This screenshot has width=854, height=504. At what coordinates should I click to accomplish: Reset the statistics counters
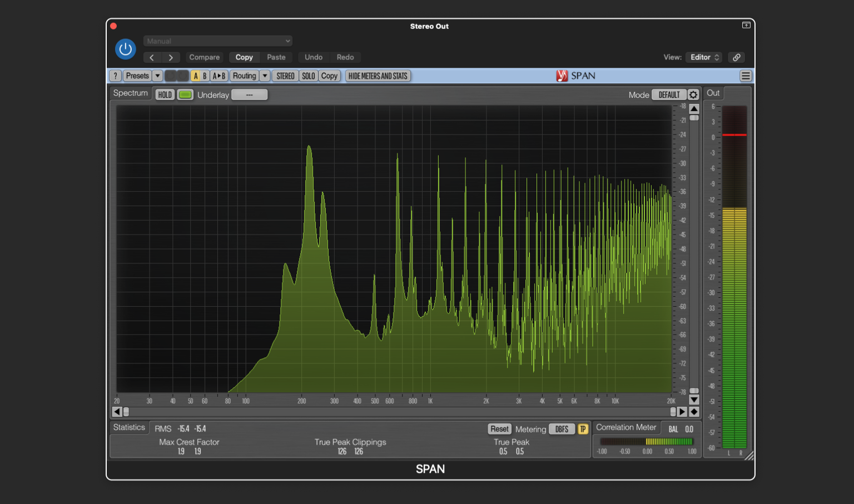point(499,428)
